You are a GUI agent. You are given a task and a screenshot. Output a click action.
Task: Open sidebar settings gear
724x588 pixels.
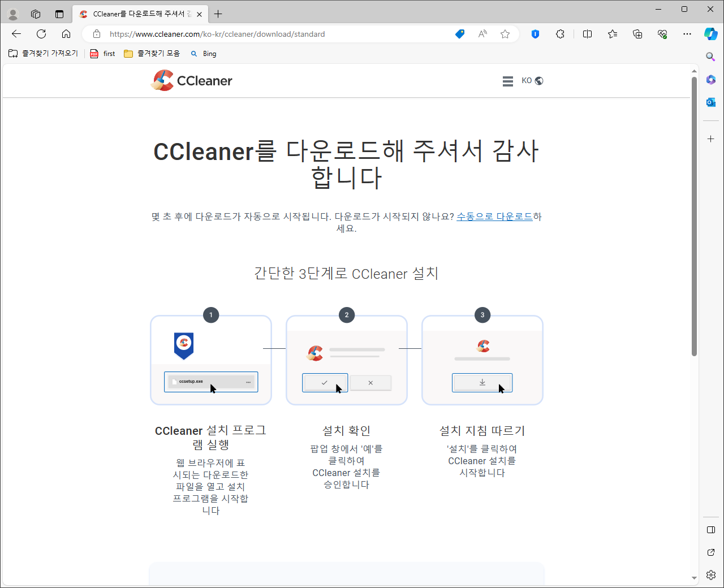tap(711, 575)
